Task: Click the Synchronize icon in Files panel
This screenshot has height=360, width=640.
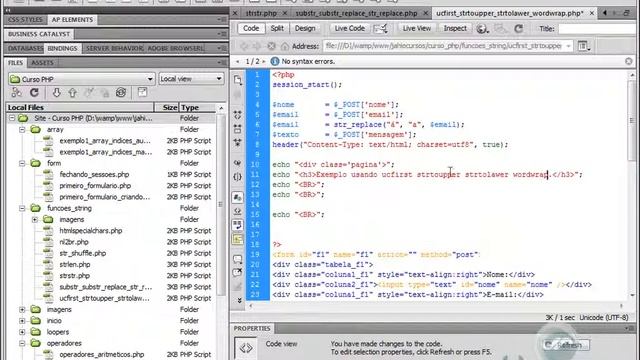Action: (121, 93)
